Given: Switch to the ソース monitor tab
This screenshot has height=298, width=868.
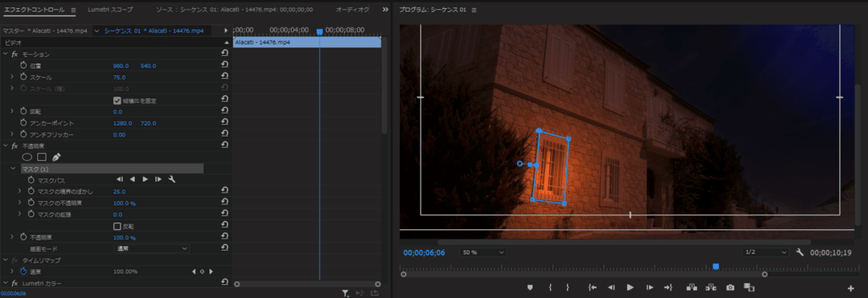Looking at the screenshot, I should [x=233, y=10].
